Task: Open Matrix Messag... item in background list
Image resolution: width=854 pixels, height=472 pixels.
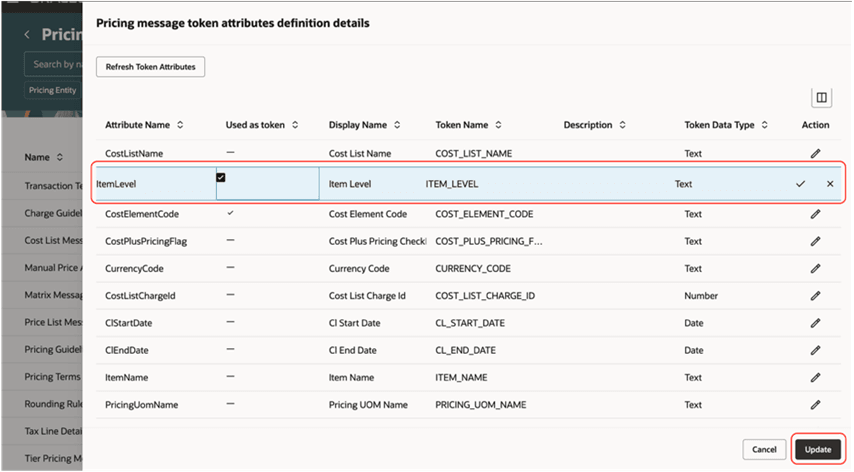Action: 53,295
